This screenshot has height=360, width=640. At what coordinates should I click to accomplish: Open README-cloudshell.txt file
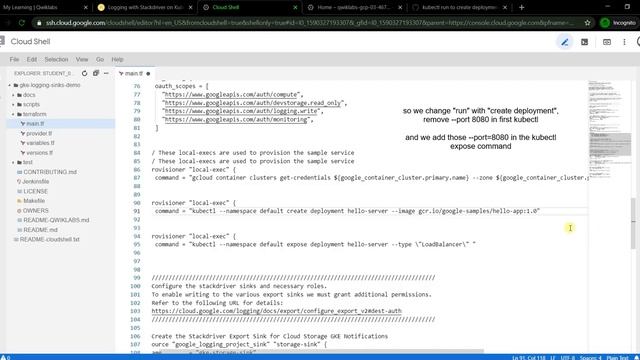click(x=49, y=240)
